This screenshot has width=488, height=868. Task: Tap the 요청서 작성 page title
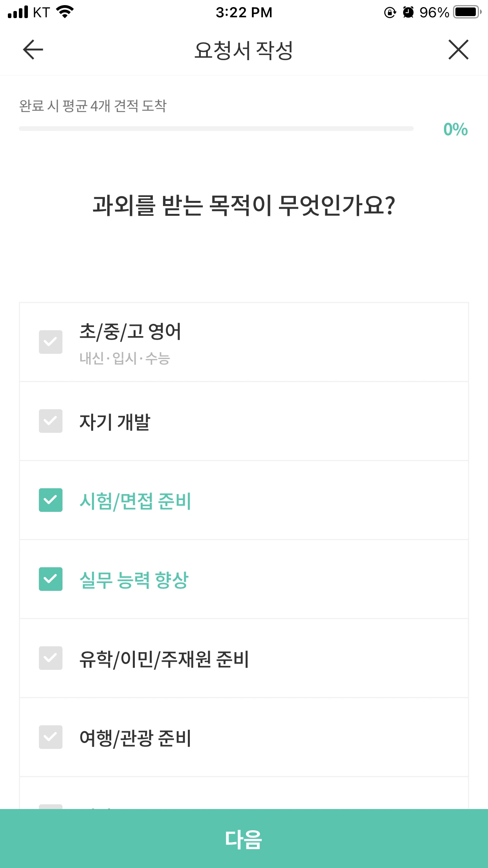(244, 50)
